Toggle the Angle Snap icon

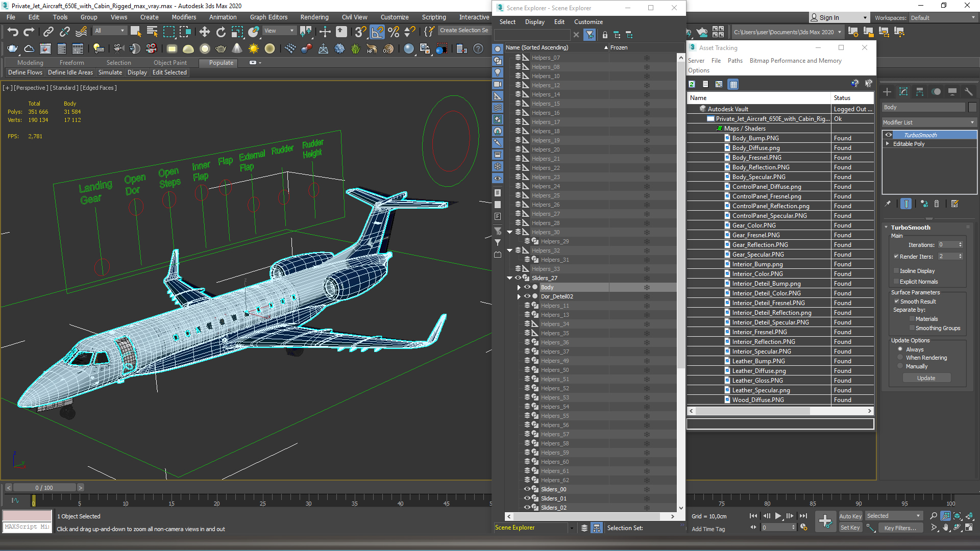[x=377, y=32]
